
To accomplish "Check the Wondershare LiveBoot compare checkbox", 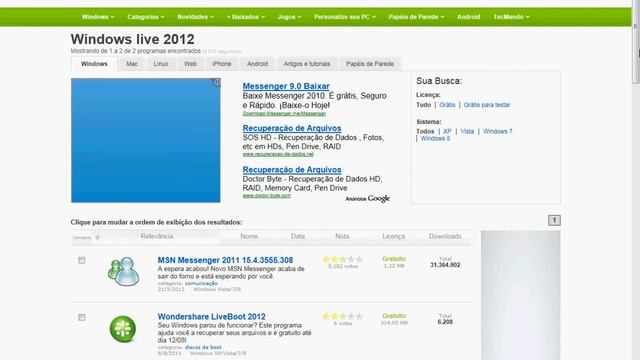I will point(82,318).
